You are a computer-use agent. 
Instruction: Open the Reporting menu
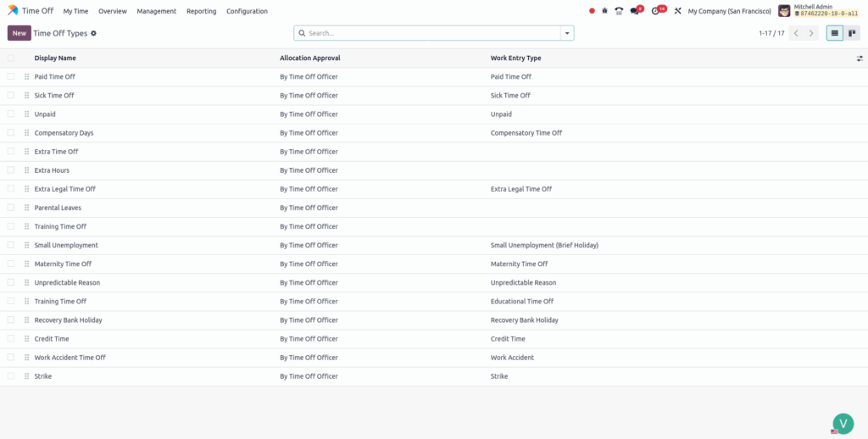(x=201, y=11)
